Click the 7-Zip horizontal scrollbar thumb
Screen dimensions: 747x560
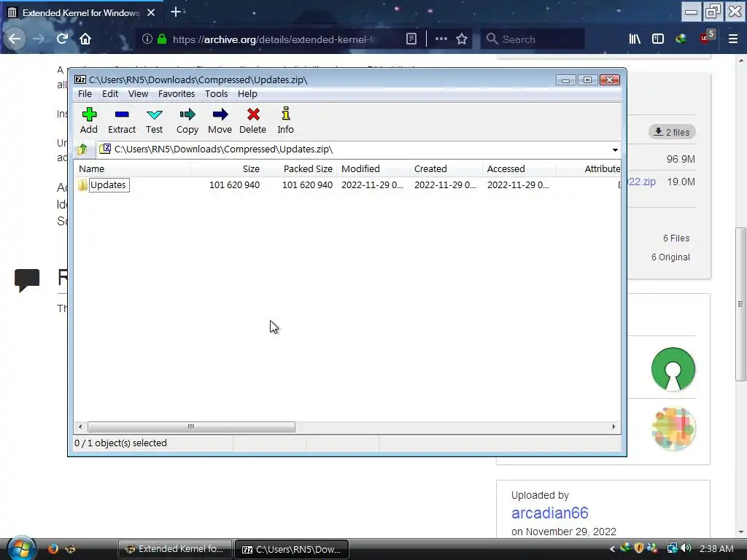click(191, 427)
